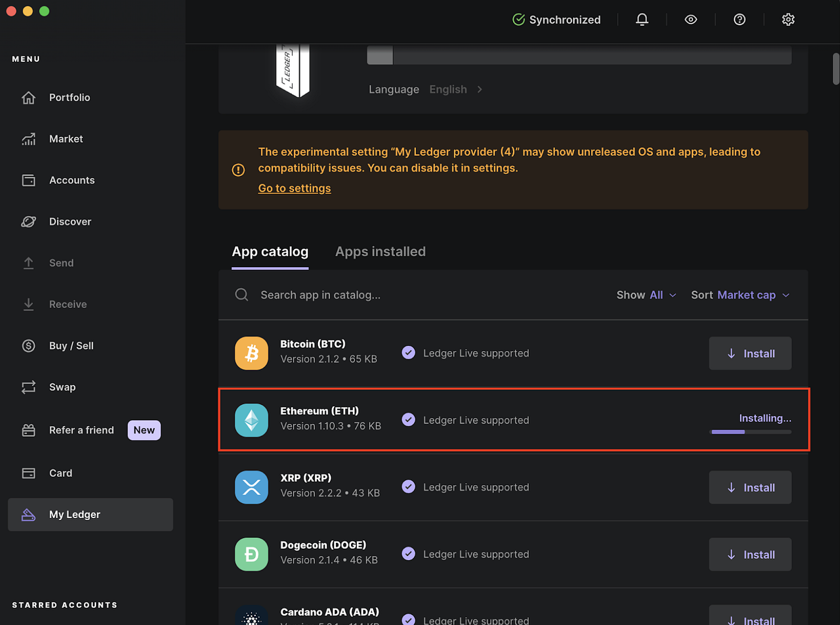Click the Bitcoin app icon
The image size is (840, 625).
coord(251,353)
